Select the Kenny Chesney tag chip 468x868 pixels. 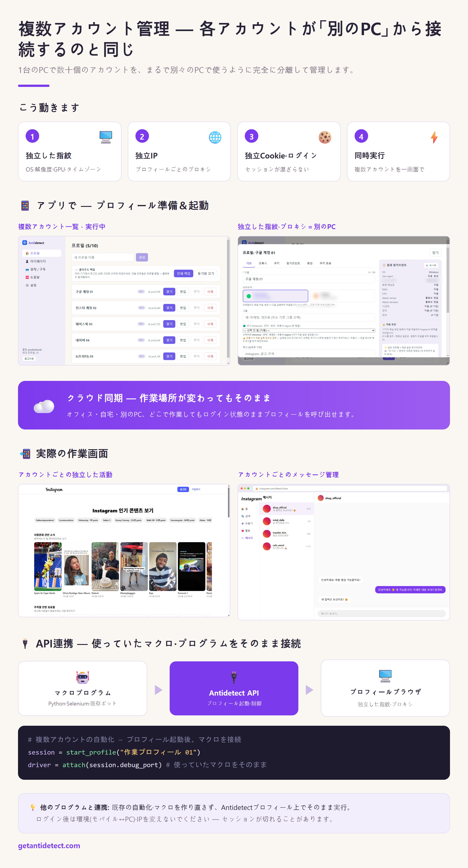(128, 520)
